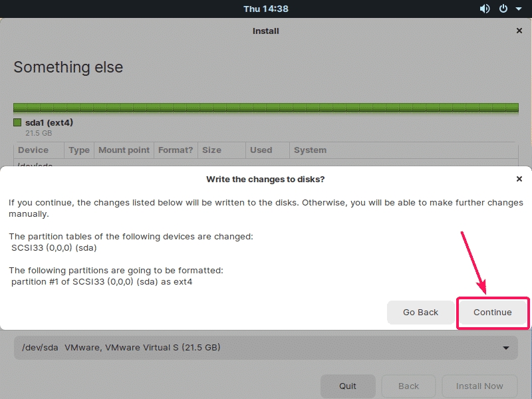Click the Format? column header
Image resolution: width=532 pixels, height=399 pixels.
pos(176,150)
